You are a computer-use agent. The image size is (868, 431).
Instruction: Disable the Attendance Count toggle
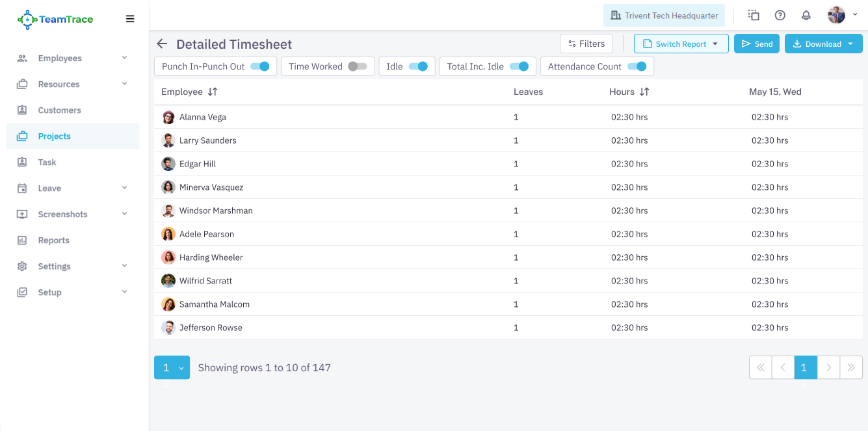point(637,66)
